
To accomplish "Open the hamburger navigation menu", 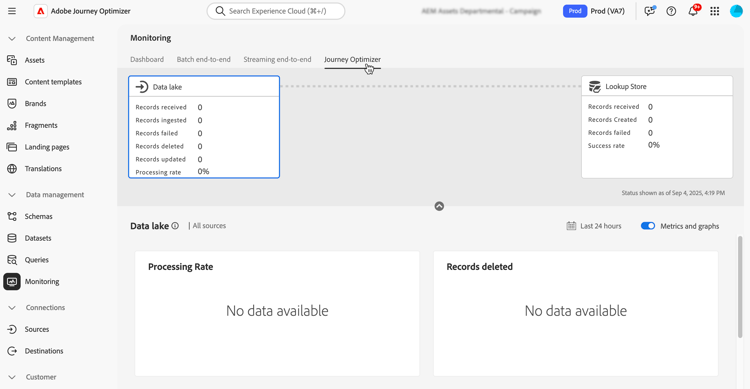I will 12,11.
